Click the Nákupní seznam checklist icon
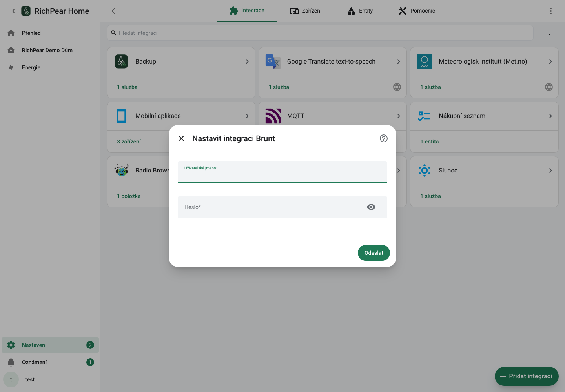The height and width of the screenshot is (392, 565). [x=425, y=116]
